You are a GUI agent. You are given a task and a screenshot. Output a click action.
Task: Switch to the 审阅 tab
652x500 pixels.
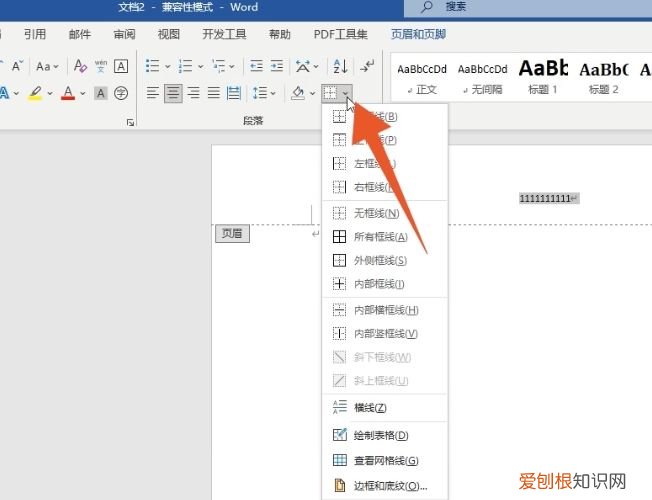pyautogui.click(x=124, y=34)
